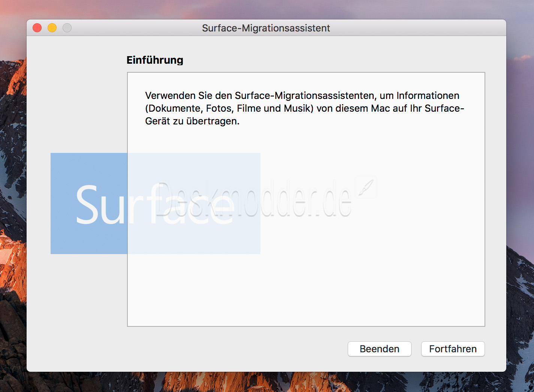Click the Beenden button to quit
Image resolution: width=534 pixels, height=392 pixels.
pos(379,349)
